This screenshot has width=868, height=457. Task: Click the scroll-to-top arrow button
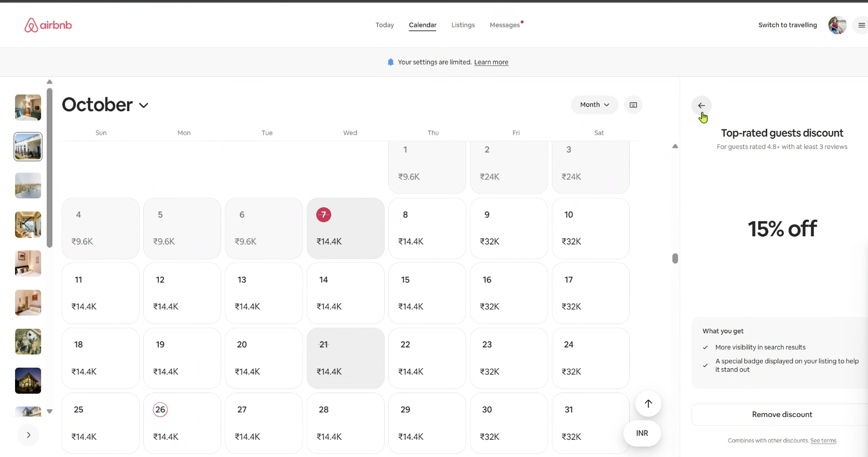point(648,404)
